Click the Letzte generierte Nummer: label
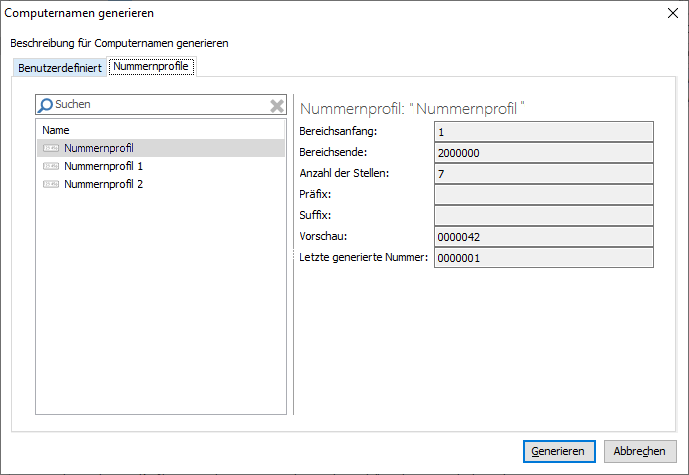 (363, 257)
